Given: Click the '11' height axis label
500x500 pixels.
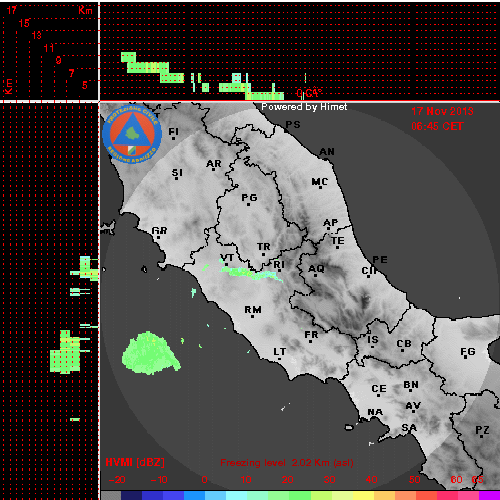Looking at the screenshot, I should coord(49,48).
